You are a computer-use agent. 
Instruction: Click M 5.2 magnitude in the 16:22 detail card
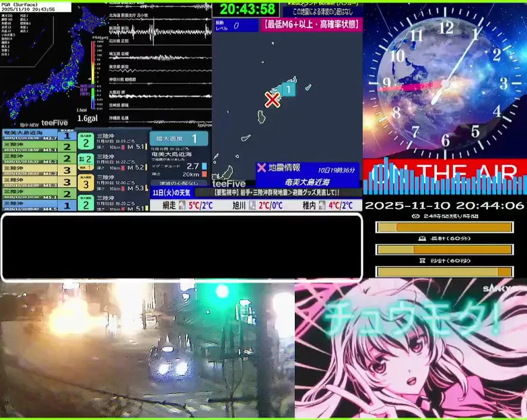[136, 167]
